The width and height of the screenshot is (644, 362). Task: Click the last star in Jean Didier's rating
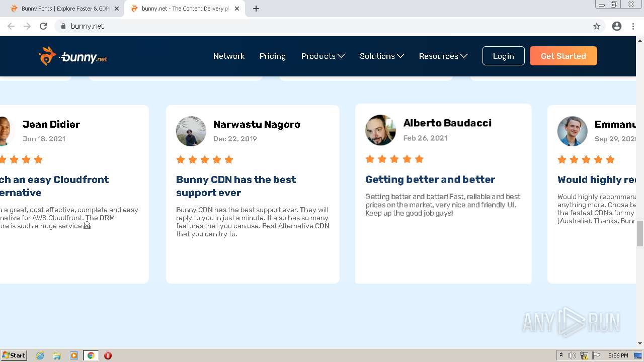pyautogui.click(x=38, y=160)
